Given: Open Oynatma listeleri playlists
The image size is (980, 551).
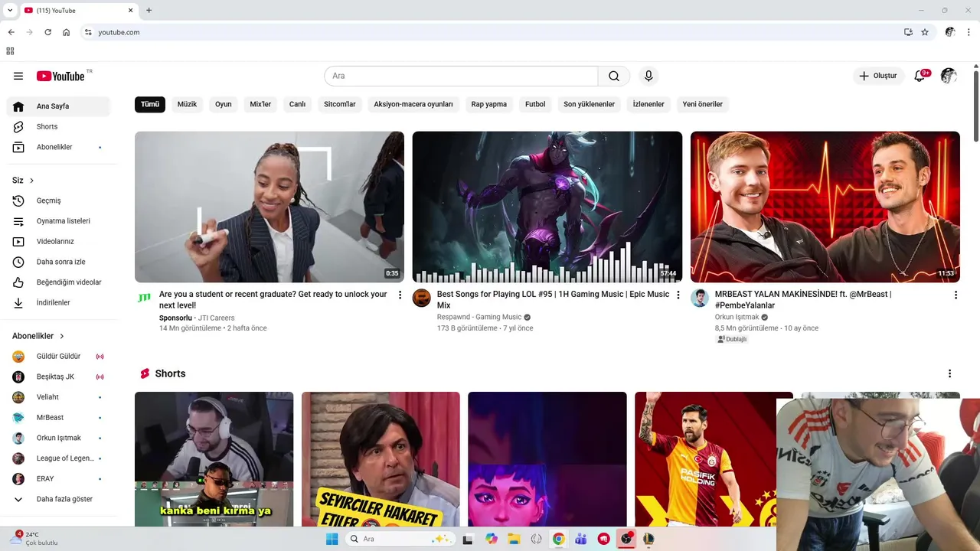Looking at the screenshot, I should pyautogui.click(x=58, y=221).
